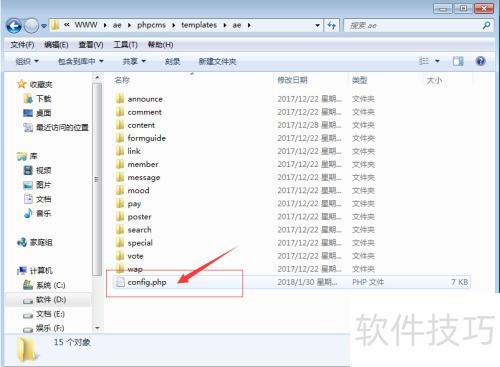Expand the arrow after phpcms breadcrumb
500x367 pixels.
(174, 25)
